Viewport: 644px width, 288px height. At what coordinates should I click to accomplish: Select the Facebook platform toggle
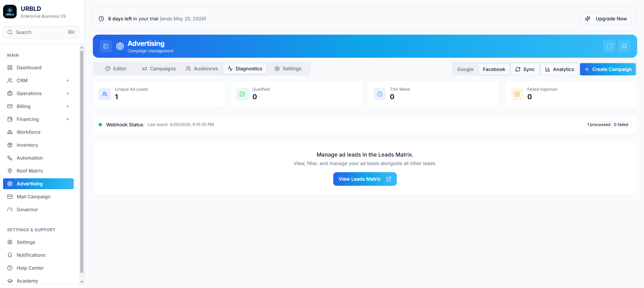(494, 69)
